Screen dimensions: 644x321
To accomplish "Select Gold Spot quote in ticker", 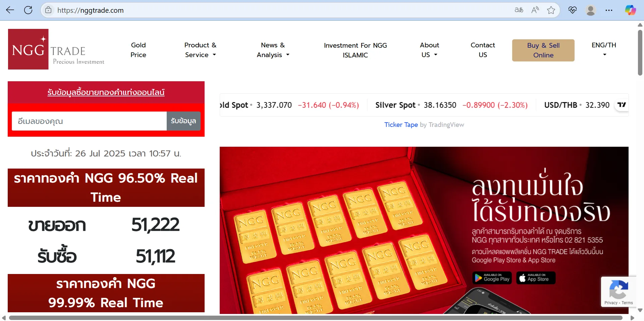I will click(289, 105).
